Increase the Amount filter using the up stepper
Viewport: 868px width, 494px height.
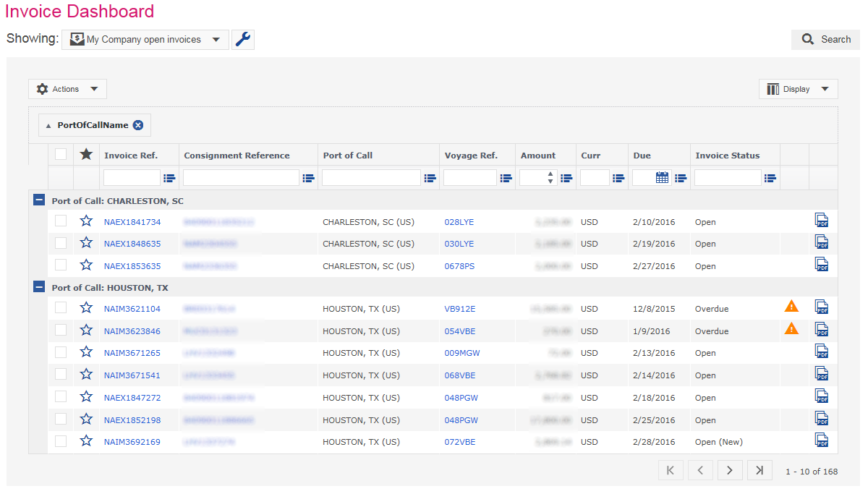(550, 174)
